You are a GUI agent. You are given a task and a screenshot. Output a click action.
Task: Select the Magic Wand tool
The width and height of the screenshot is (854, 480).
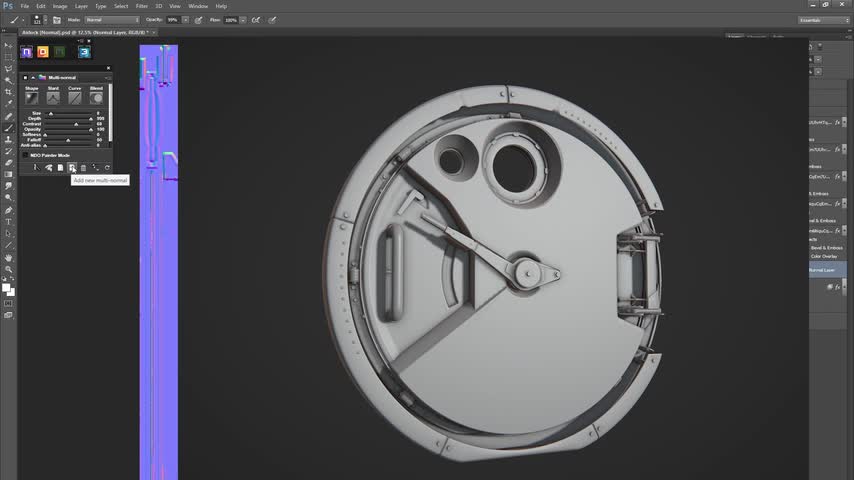(8, 81)
